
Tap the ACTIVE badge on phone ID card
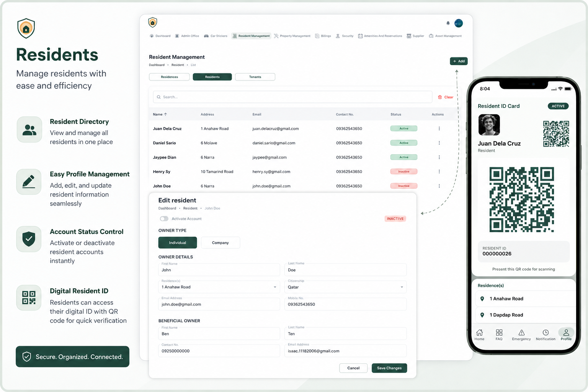558,106
